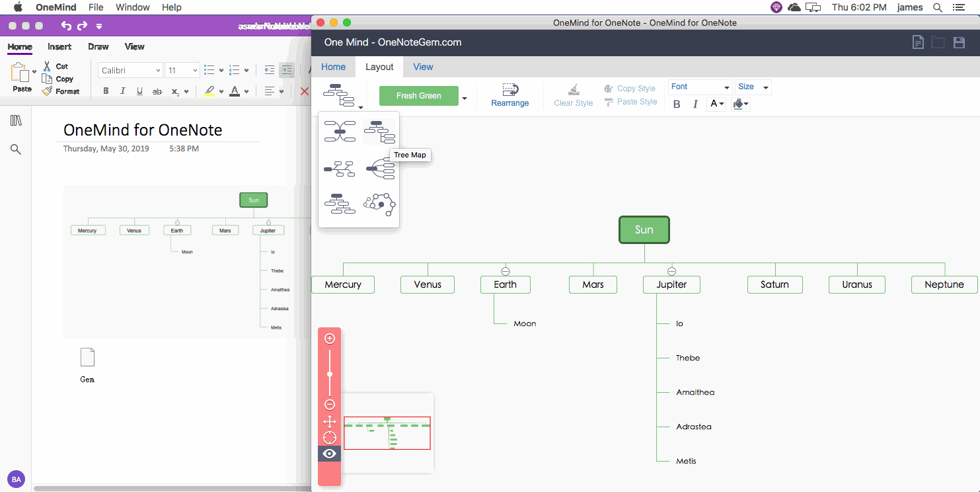This screenshot has width=980, height=492.
Task: Open the Font dropdown in OneMind
Action: click(x=700, y=87)
